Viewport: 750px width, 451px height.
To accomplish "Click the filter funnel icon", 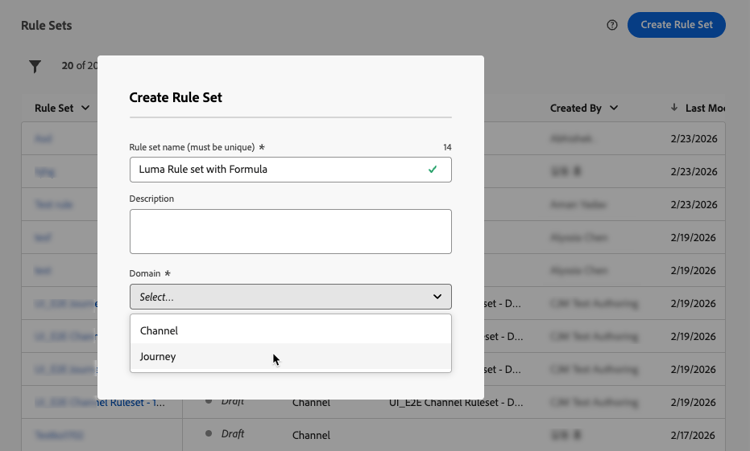I will (x=35, y=66).
